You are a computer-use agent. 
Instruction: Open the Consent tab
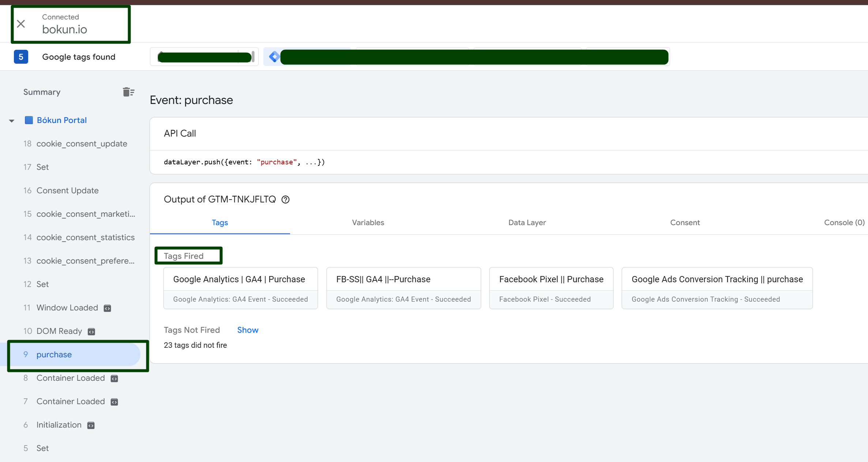[684, 223]
